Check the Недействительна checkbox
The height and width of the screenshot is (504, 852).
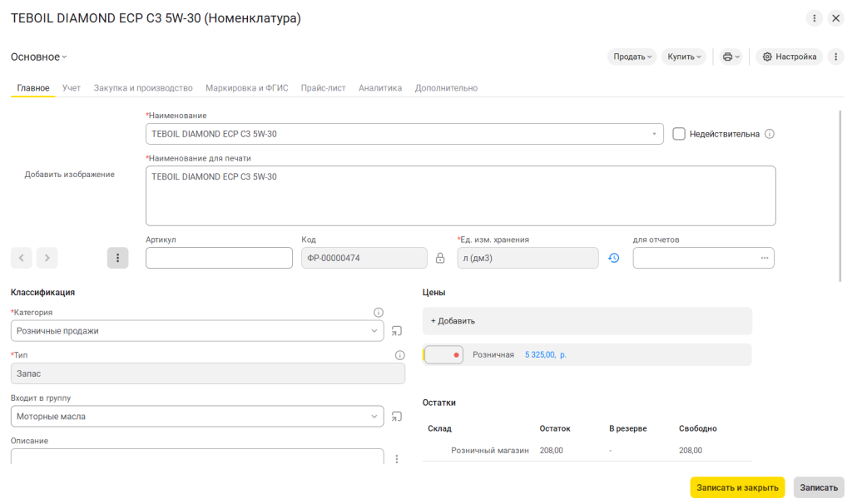[x=679, y=134]
